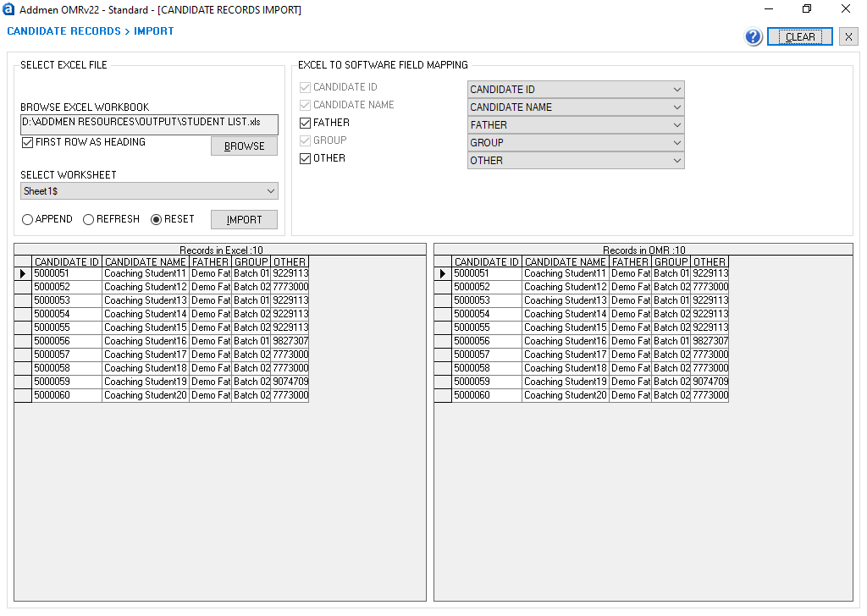Choose the RESET radio option
The height and width of the screenshot is (616, 867).
coord(156,220)
